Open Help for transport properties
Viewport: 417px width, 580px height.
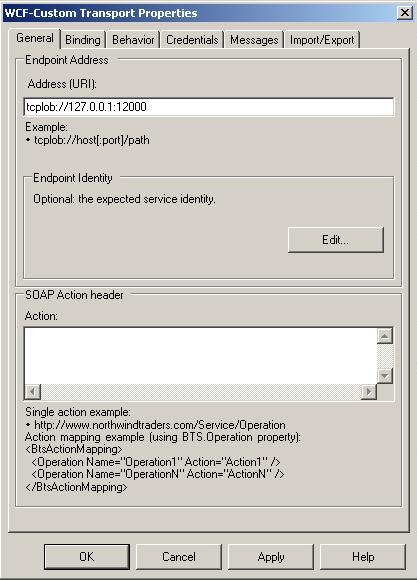click(363, 557)
